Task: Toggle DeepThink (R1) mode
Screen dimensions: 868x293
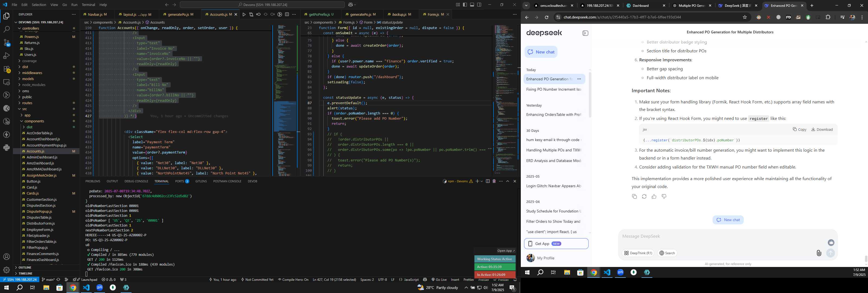Action: (638, 253)
